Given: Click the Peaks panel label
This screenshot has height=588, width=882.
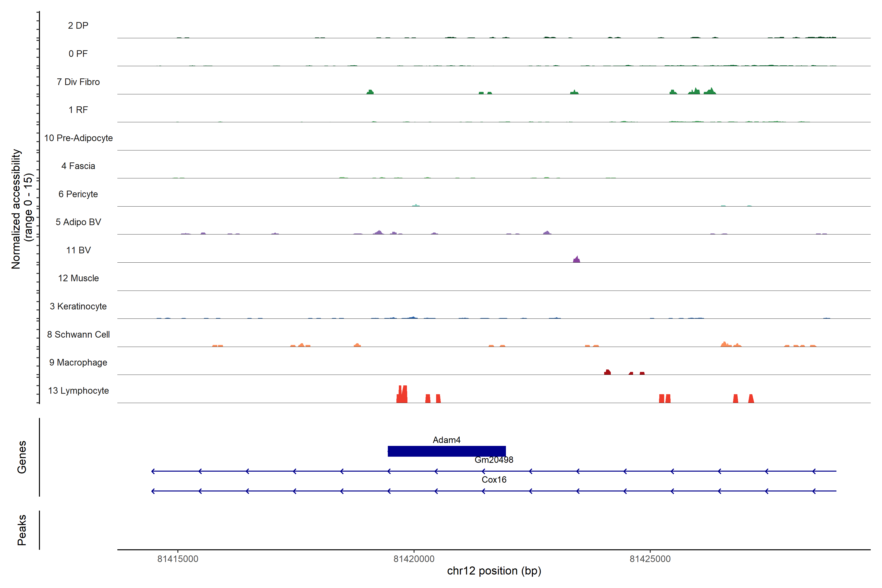Looking at the screenshot, I should (22, 530).
